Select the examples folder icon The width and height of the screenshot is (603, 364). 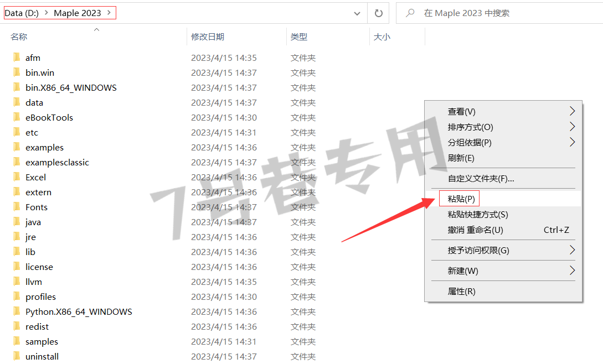pyautogui.click(x=17, y=147)
